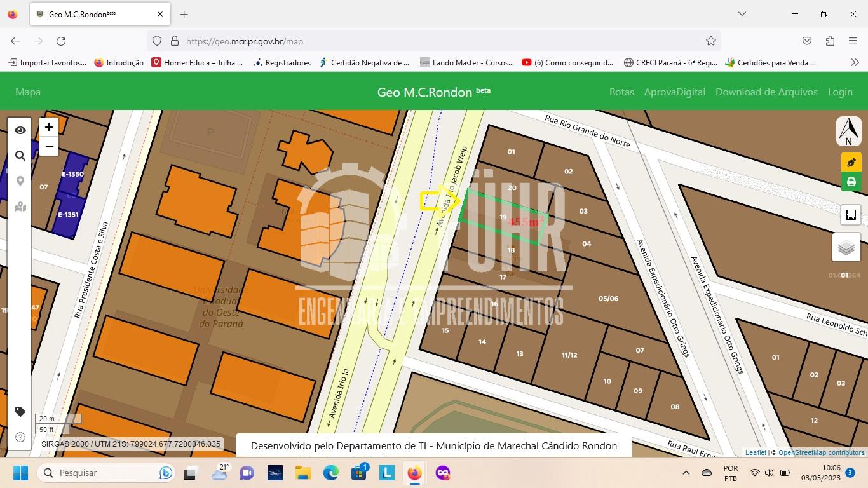Image resolution: width=868 pixels, height=488 pixels.
Task: Open Rotas in the top navigation
Action: coord(621,91)
